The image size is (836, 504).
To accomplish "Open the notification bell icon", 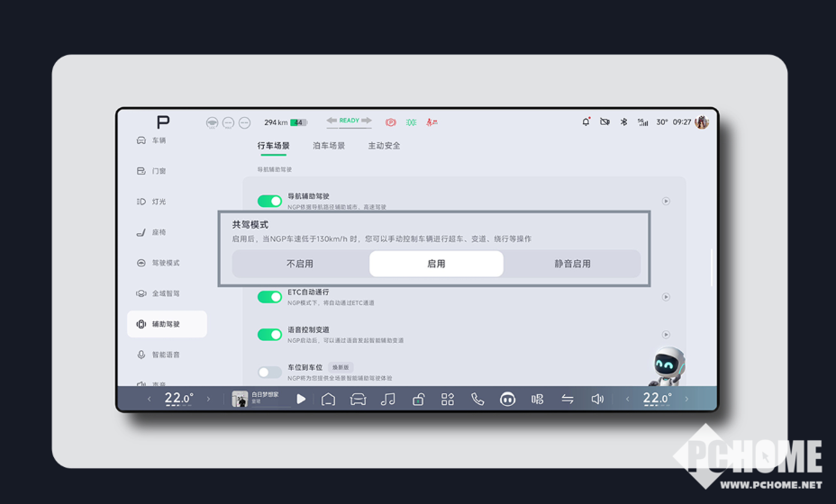I will (x=586, y=121).
